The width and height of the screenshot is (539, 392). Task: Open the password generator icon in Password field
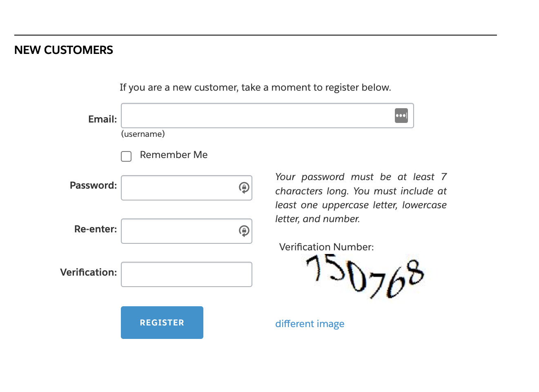[x=244, y=188]
